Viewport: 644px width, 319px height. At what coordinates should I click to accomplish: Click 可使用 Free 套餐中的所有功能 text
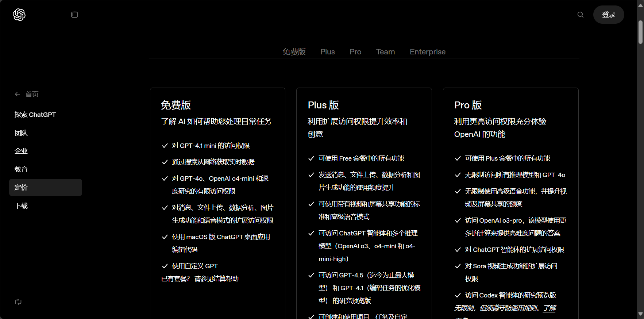361,158
